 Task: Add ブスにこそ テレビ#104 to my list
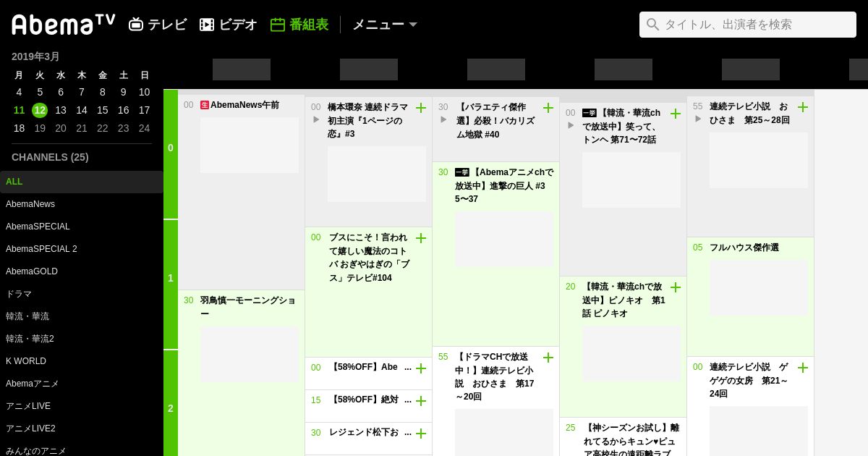click(x=421, y=238)
